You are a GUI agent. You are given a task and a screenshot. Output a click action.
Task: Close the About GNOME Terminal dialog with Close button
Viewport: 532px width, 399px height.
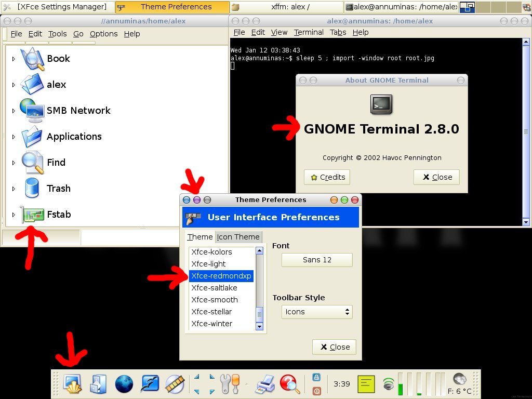[436, 177]
